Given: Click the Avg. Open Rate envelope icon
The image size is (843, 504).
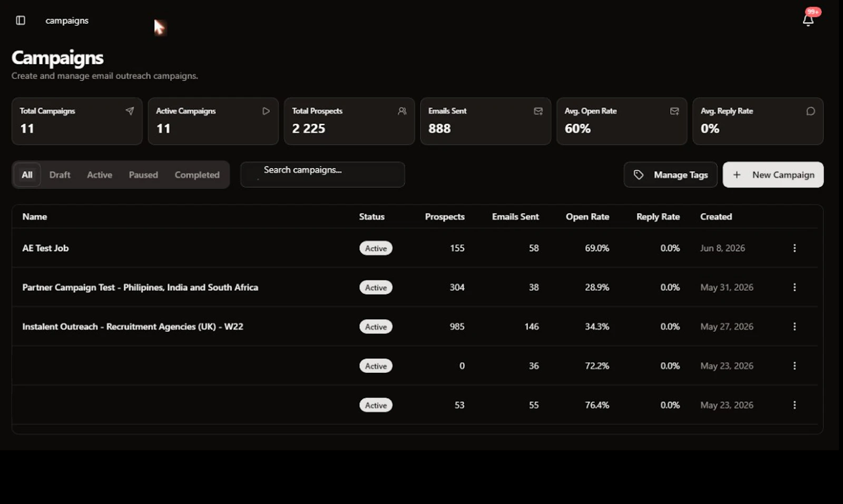Looking at the screenshot, I should (674, 111).
